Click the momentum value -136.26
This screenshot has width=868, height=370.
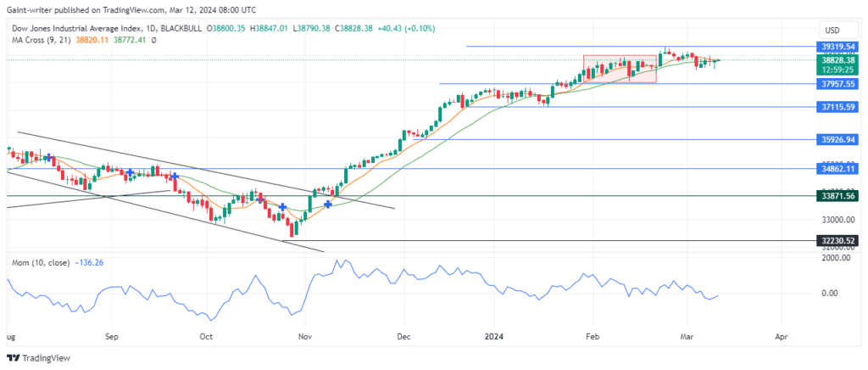[88, 264]
